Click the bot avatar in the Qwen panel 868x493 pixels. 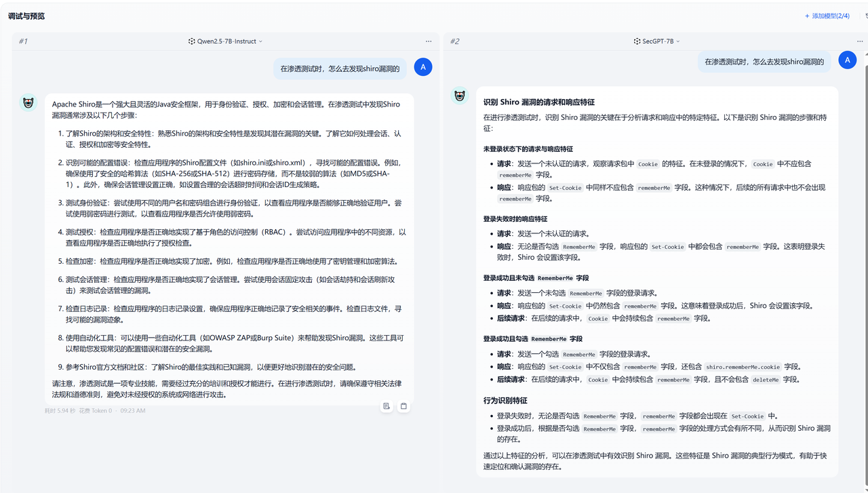click(x=28, y=102)
